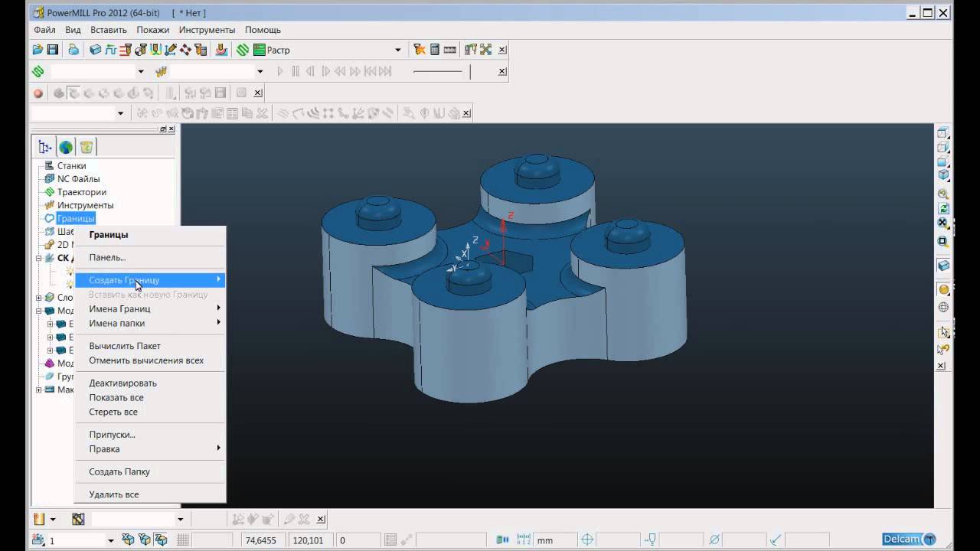Image resolution: width=980 pixels, height=551 pixels.
Task: Click the simulation speed slider
Action: tap(437, 72)
